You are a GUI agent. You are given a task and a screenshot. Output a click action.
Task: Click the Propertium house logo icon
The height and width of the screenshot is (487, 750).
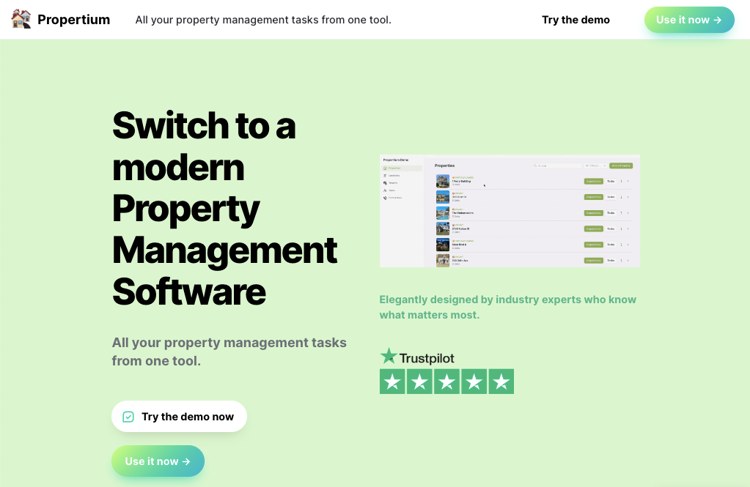(x=21, y=19)
